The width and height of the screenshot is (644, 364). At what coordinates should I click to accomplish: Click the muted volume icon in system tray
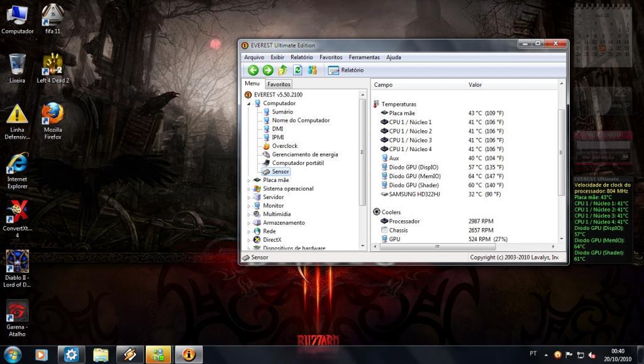pyautogui.click(x=592, y=355)
